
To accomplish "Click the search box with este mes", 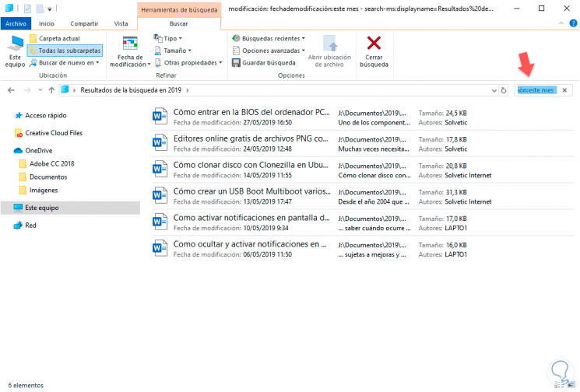I will point(536,90).
